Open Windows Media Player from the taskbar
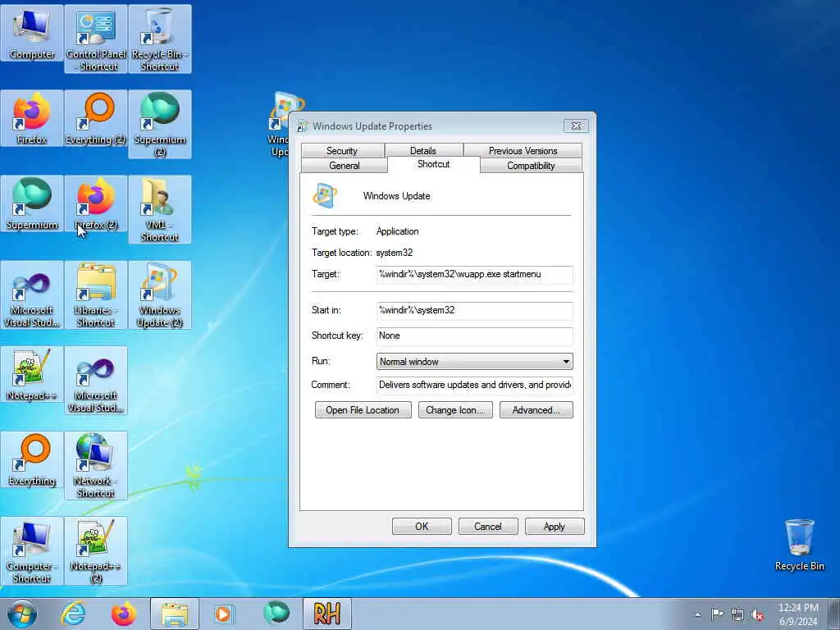This screenshot has width=840, height=630. tap(224, 614)
